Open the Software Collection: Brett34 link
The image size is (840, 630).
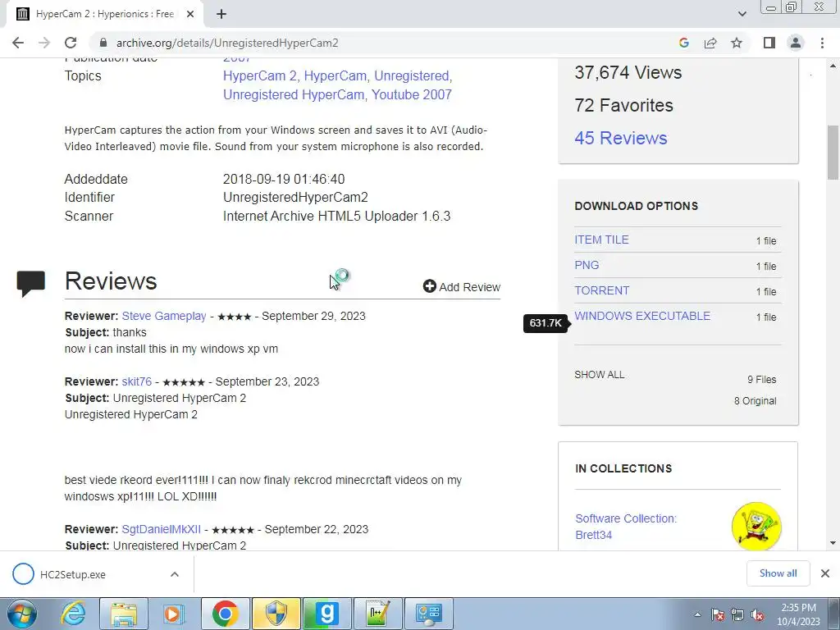[x=626, y=527]
